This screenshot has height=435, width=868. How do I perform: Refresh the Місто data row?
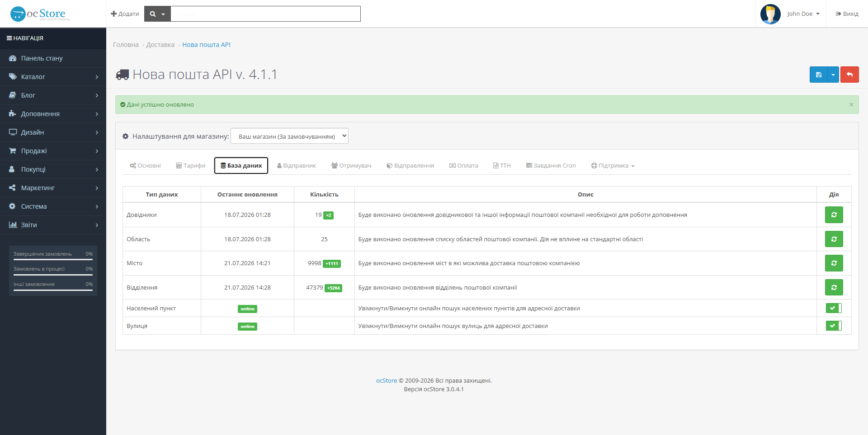(834, 263)
